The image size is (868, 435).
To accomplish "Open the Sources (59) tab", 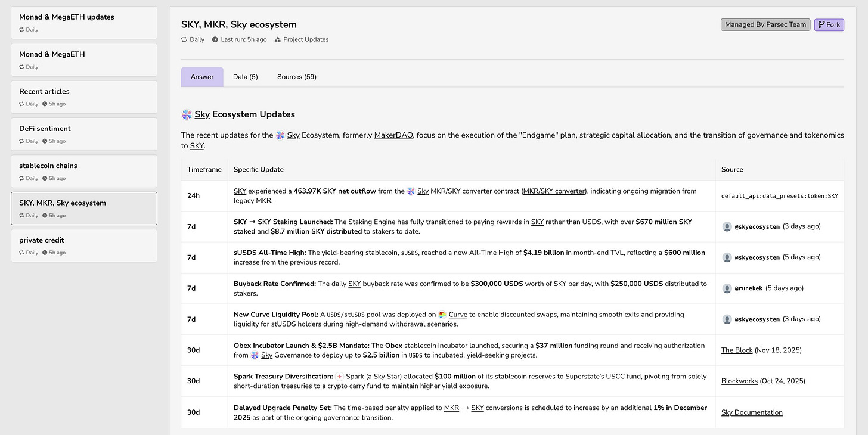I will [x=297, y=77].
